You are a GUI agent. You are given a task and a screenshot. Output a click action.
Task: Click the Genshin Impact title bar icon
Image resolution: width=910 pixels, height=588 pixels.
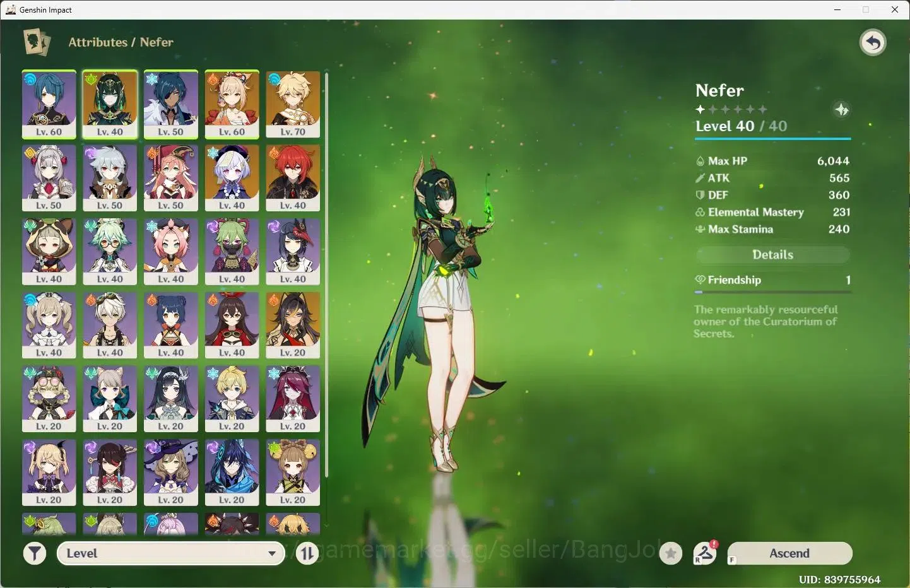pyautogui.click(x=11, y=9)
